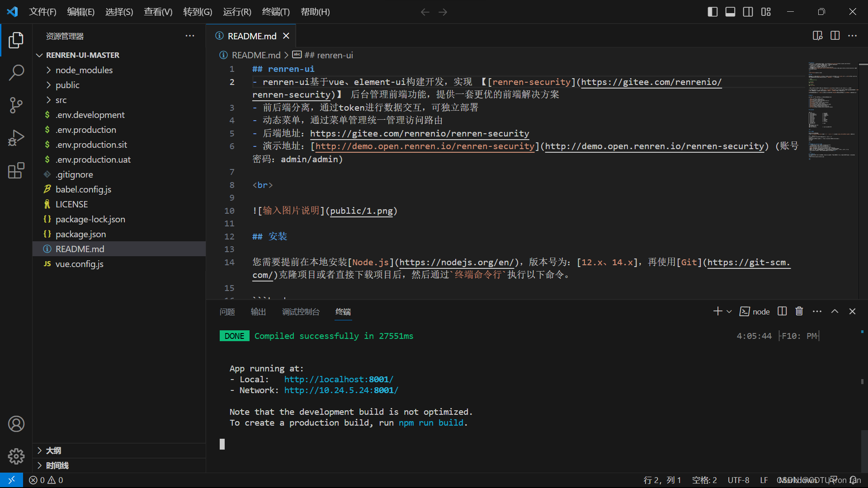The height and width of the screenshot is (488, 868).
Task: Open the Run and Debug view
Action: (x=16, y=138)
